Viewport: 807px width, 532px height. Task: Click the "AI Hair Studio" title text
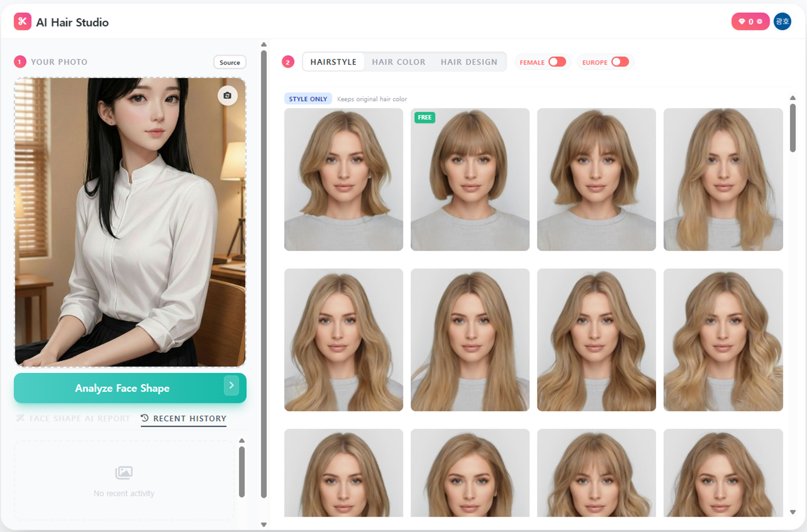[72, 22]
